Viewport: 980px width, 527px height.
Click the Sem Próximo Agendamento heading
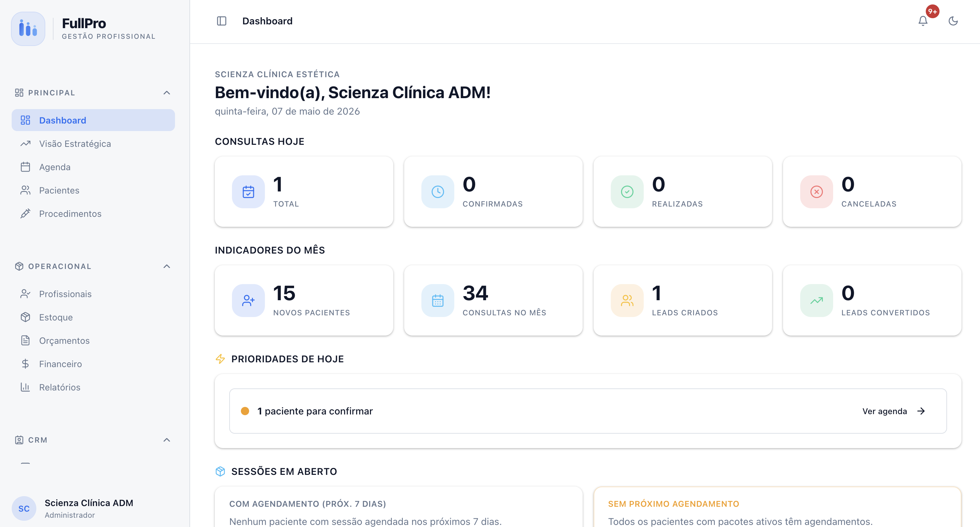coord(673,504)
